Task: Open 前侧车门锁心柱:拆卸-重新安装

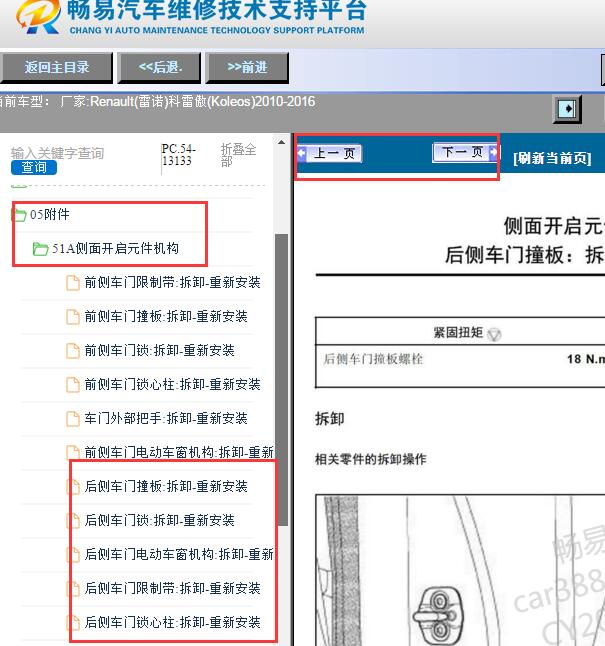Action: click(172, 384)
